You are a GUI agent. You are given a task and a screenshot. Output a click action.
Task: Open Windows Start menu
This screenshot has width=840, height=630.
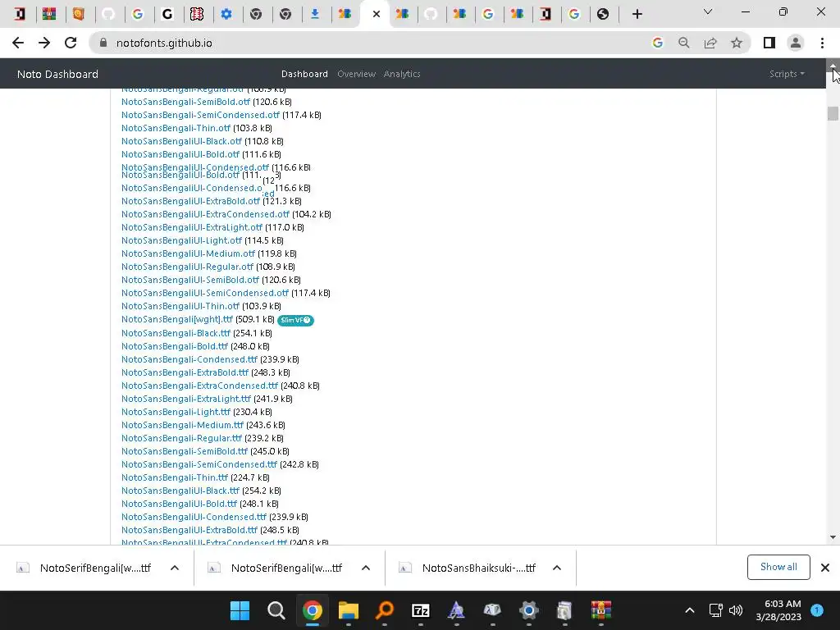point(240,610)
